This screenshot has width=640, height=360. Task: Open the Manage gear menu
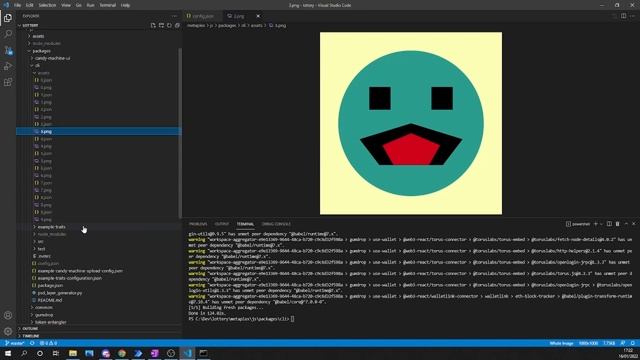pos(8,331)
